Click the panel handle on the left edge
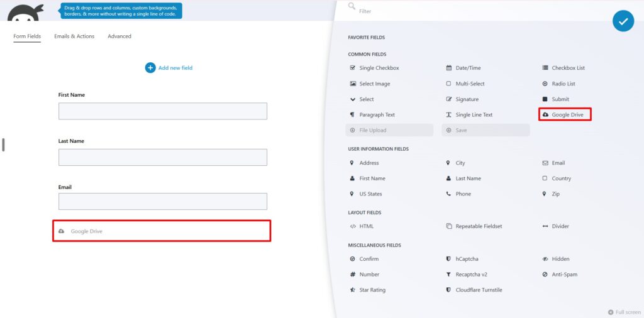Screen dimensions: 644x318 click(x=3, y=145)
